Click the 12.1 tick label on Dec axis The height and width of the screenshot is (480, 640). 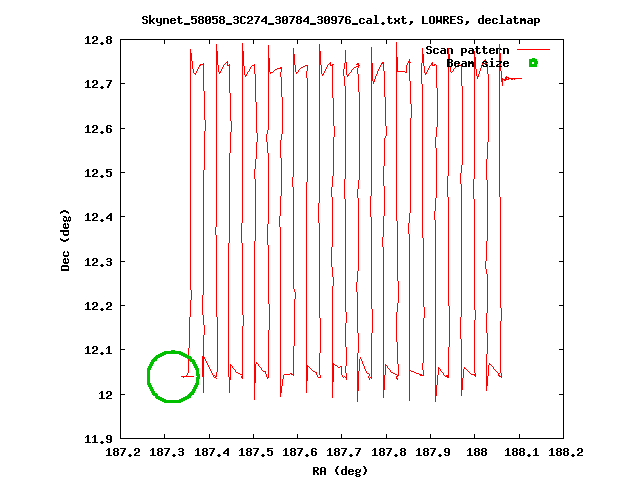click(x=98, y=350)
